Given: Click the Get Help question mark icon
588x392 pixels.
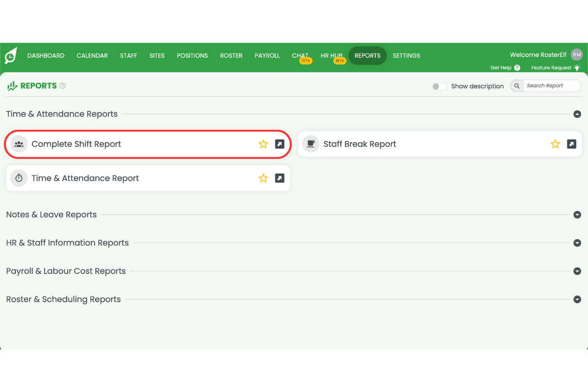Looking at the screenshot, I should click(x=517, y=68).
